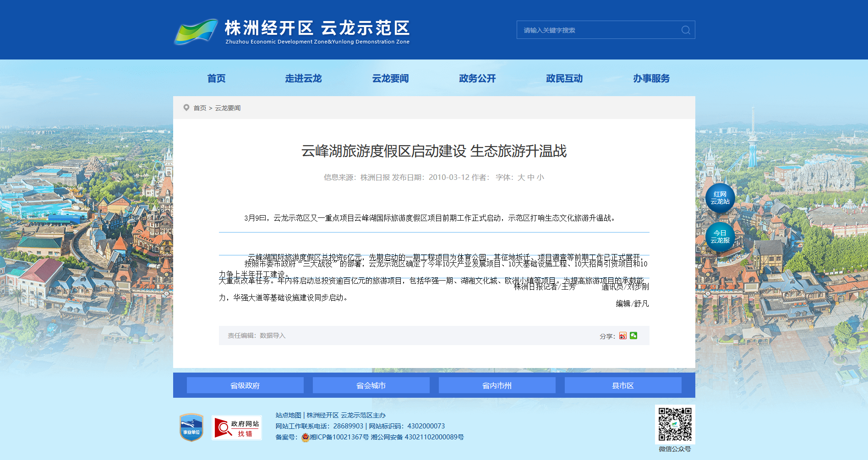Viewport: 868px width, 460px height.
Task: Click 站点地图 footer link
Action: [x=288, y=415]
